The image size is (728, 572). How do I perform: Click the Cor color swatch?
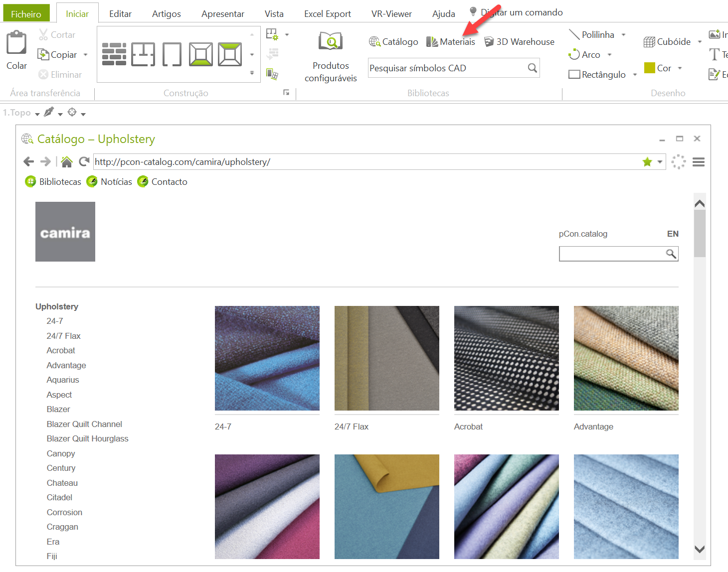point(649,68)
